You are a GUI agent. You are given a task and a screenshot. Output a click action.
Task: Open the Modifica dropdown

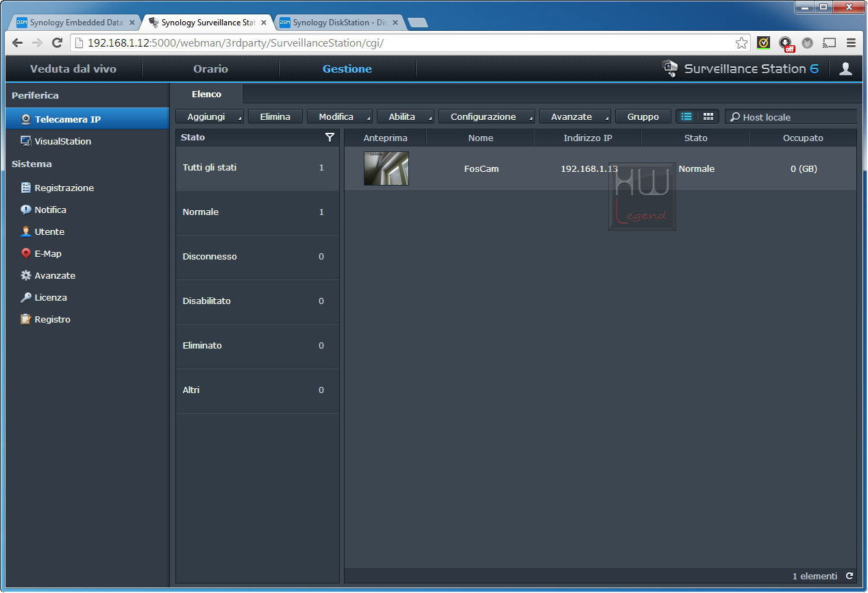[x=340, y=116]
